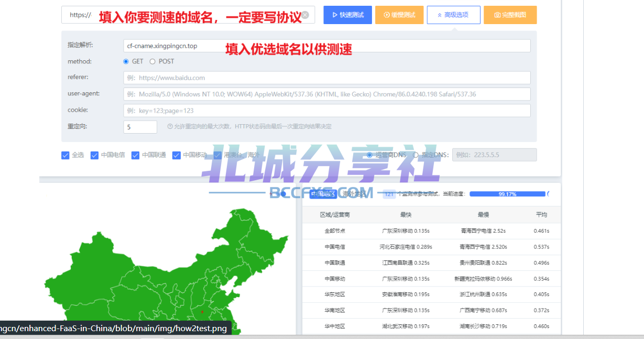Click the 0.461s average value
This screenshot has height=339, width=644.
coord(541,231)
